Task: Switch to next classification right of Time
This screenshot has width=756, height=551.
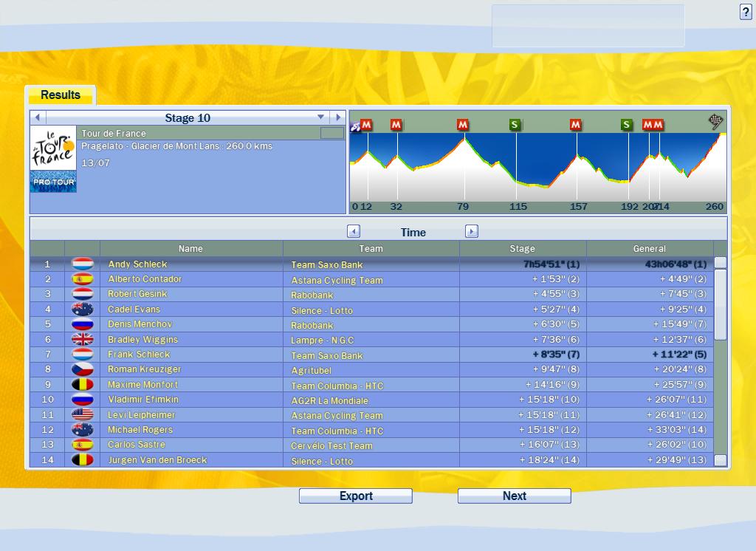Action: [472, 232]
